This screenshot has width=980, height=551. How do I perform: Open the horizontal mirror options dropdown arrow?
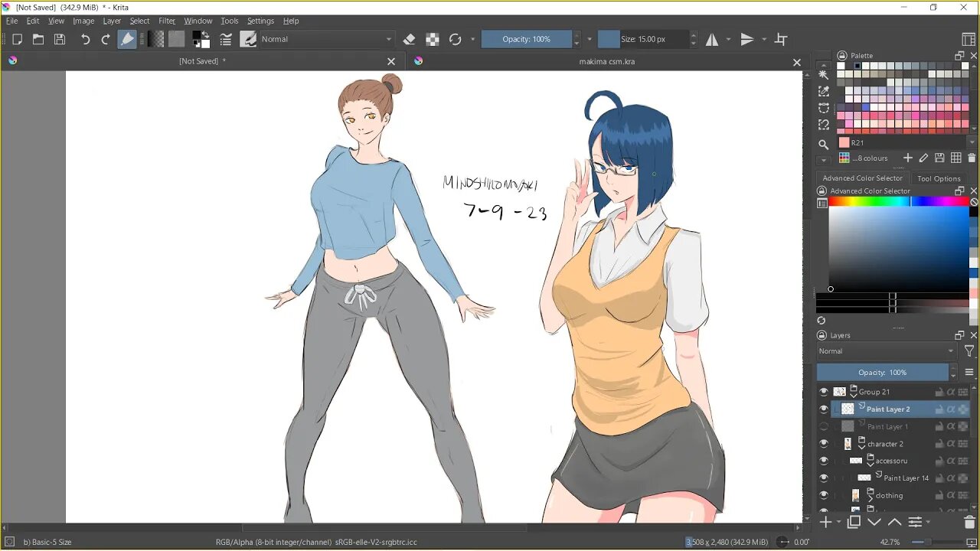728,39
